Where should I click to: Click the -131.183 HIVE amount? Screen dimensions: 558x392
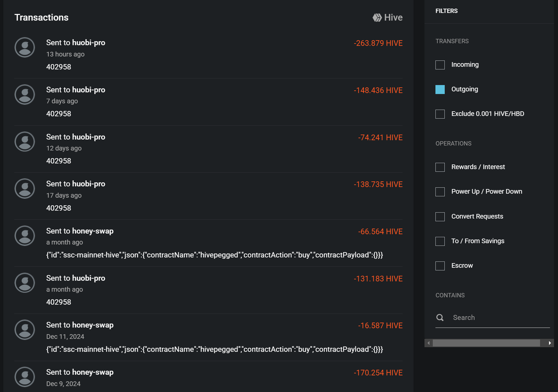coord(378,279)
